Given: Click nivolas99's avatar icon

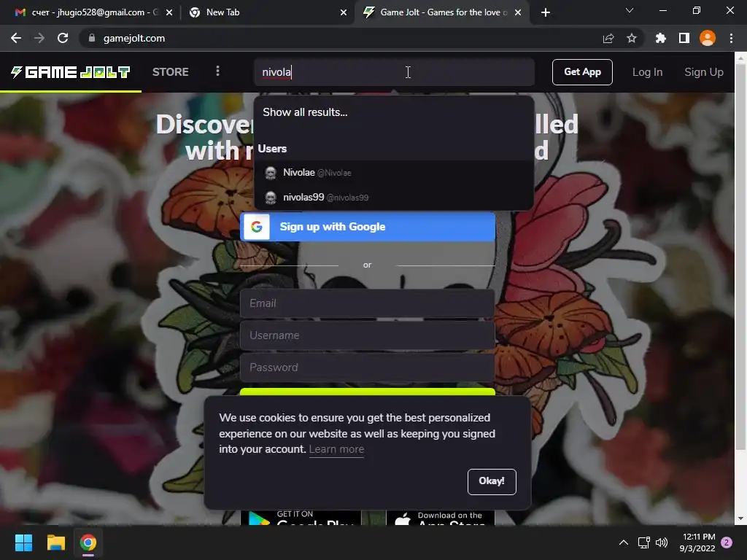Looking at the screenshot, I should 271,197.
